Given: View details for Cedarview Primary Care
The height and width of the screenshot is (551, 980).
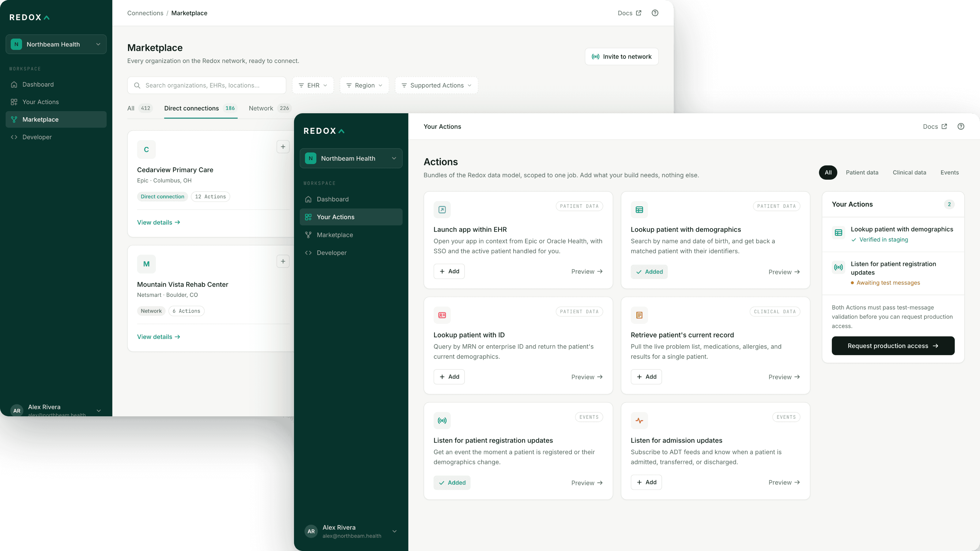Looking at the screenshot, I should (x=158, y=223).
